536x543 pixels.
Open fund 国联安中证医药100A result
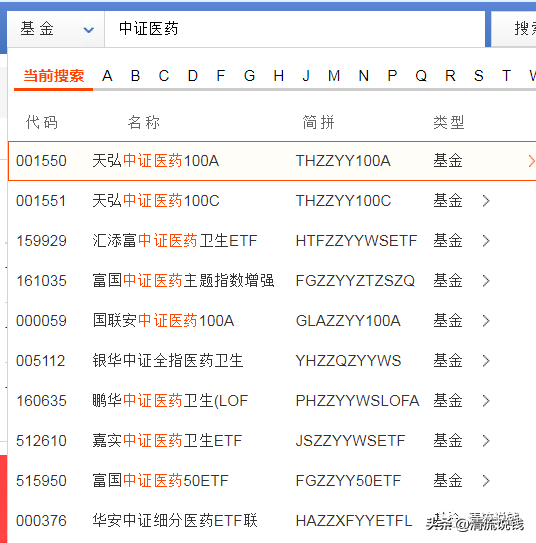[x=163, y=321]
